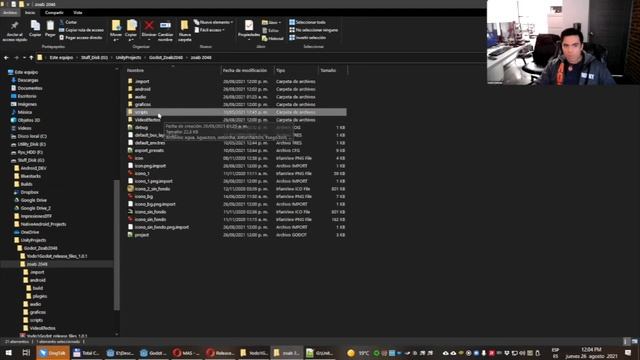Switch to large icons view button
This screenshot has width=640, height=360.
[634, 341]
